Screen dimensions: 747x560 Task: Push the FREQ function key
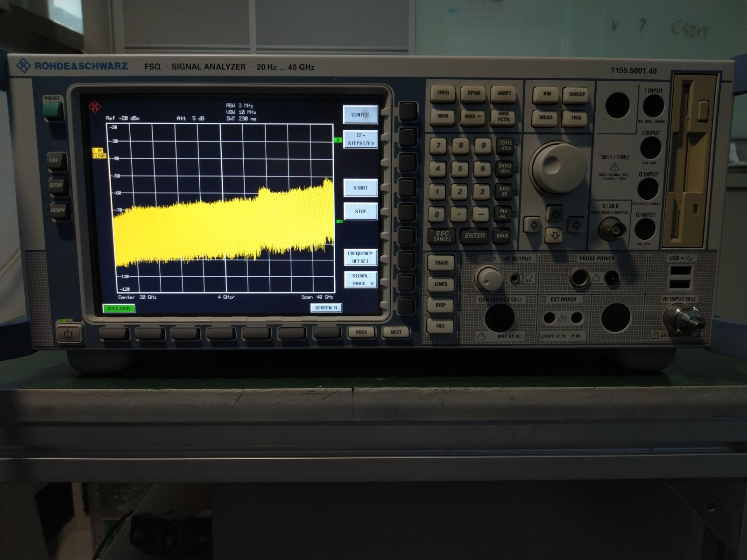(x=443, y=93)
